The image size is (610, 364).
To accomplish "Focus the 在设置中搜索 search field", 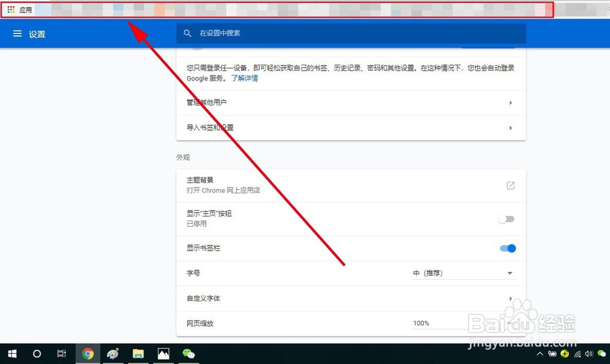I will (351, 34).
